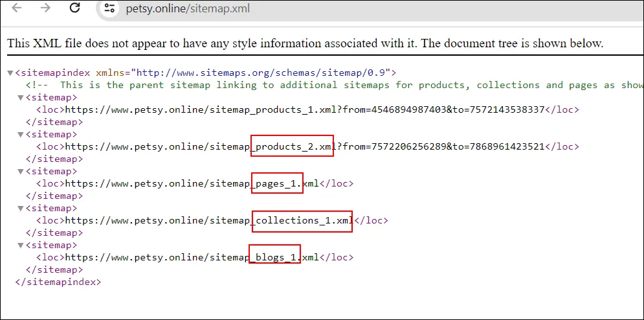Collapse the sitemapindex root node
Viewport: 644px width, 320px height.
point(10,73)
